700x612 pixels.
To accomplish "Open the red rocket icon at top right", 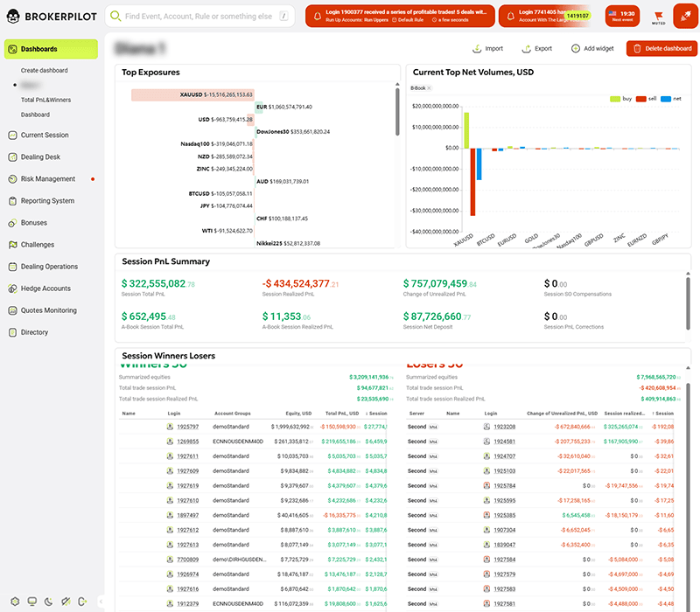I will coord(686,15).
